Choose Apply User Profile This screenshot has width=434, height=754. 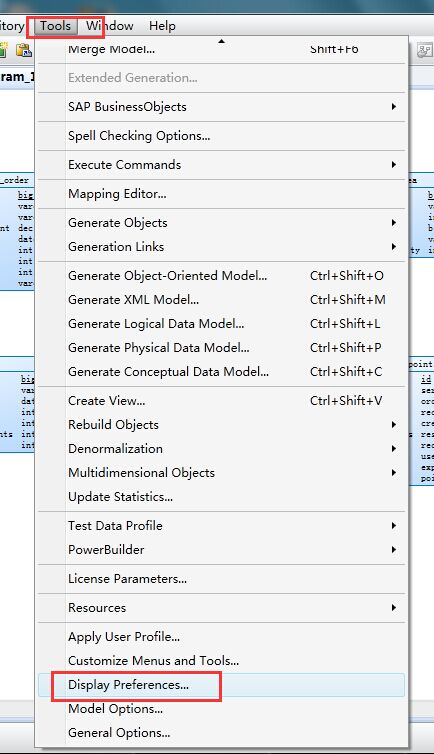[221, 637]
